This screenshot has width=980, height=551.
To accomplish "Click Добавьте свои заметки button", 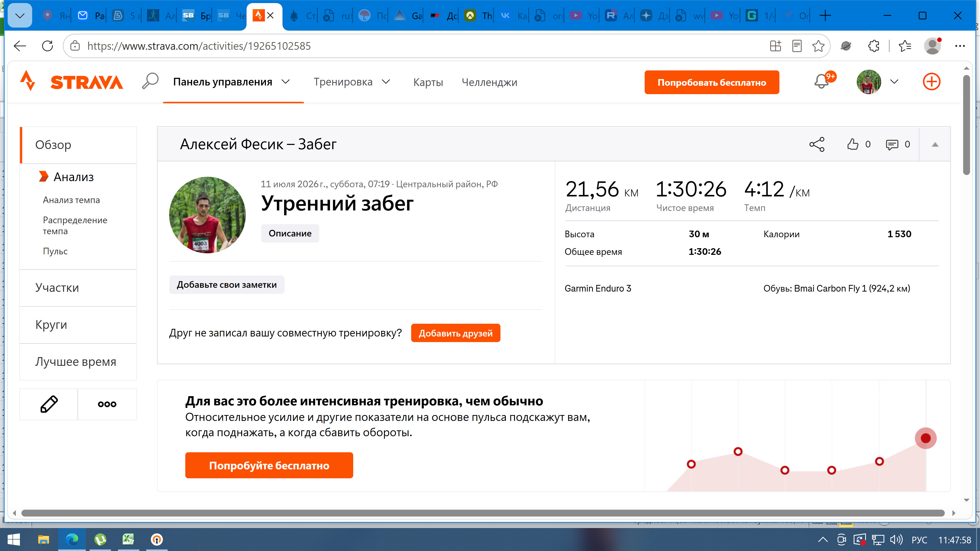I will (x=227, y=284).
